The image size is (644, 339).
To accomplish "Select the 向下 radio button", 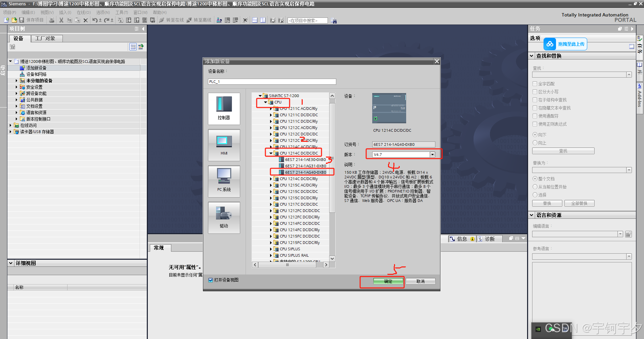I will 535,134.
